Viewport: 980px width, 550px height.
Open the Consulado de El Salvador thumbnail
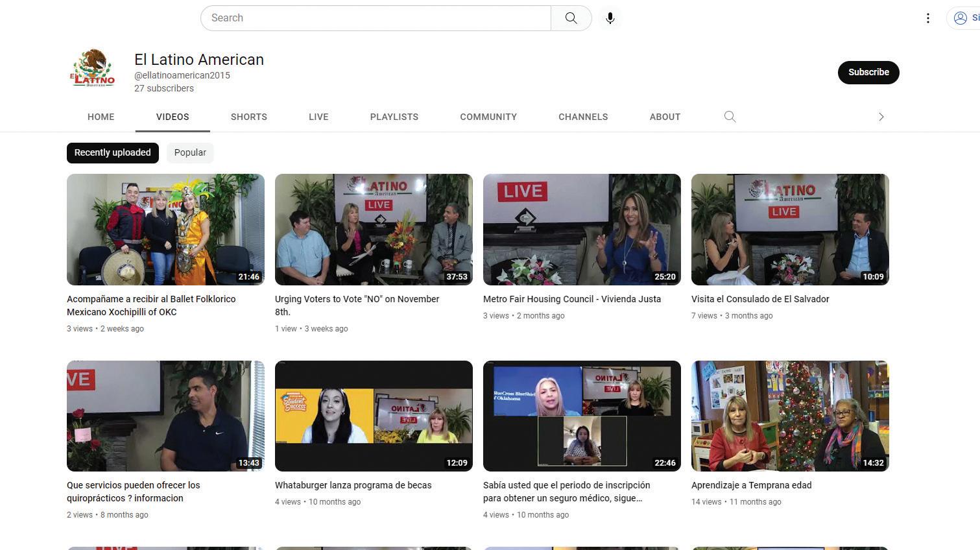790,230
